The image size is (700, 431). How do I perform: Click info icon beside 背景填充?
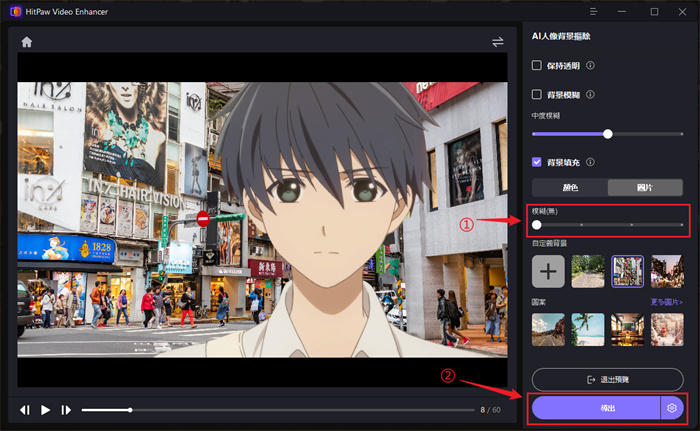[590, 162]
